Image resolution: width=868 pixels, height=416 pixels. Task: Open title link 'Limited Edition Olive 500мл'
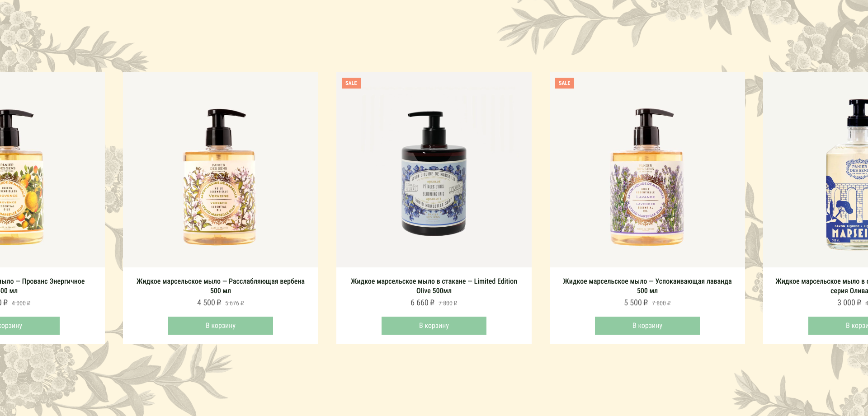coord(434,286)
